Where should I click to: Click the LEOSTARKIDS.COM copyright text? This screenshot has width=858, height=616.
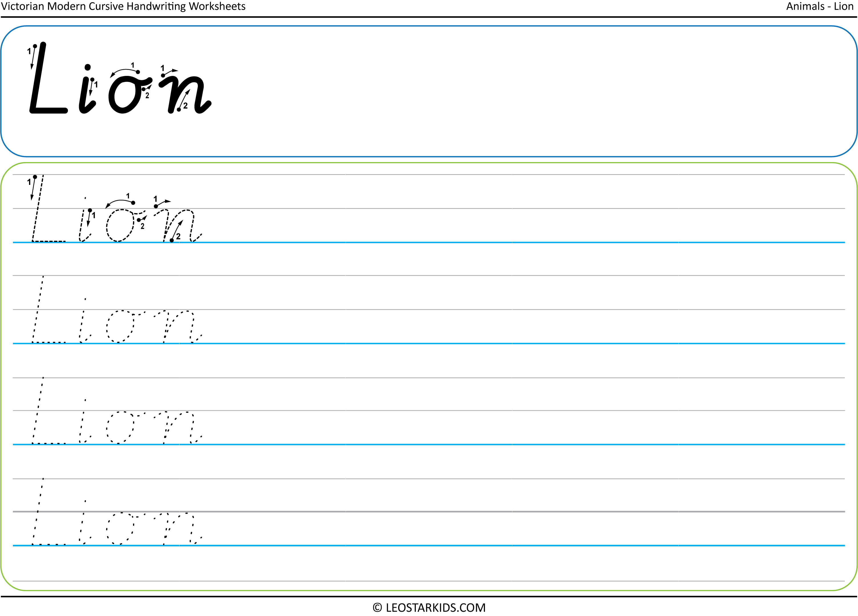(x=429, y=607)
